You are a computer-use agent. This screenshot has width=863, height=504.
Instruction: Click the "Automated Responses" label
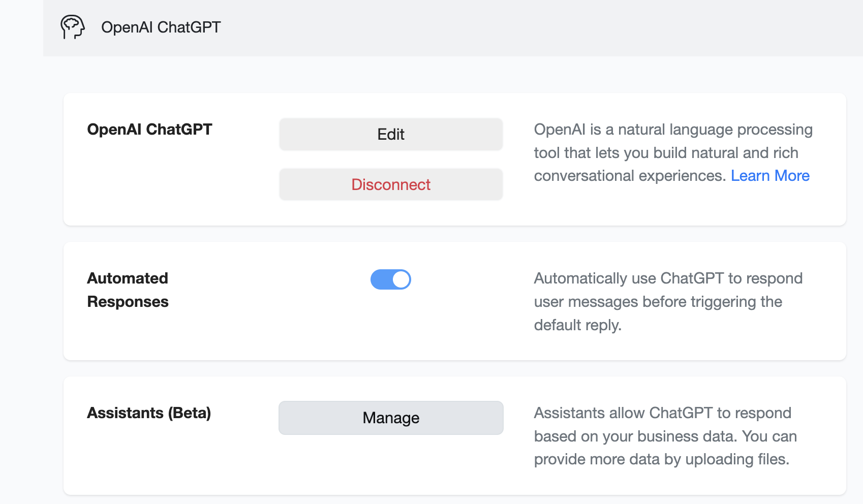click(128, 290)
